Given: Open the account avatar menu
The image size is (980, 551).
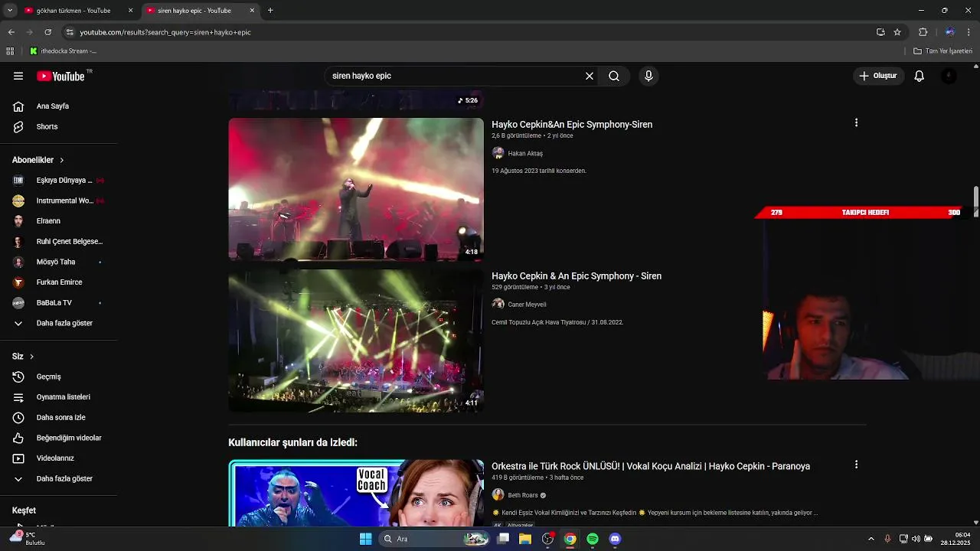Looking at the screenshot, I should 949,76.
